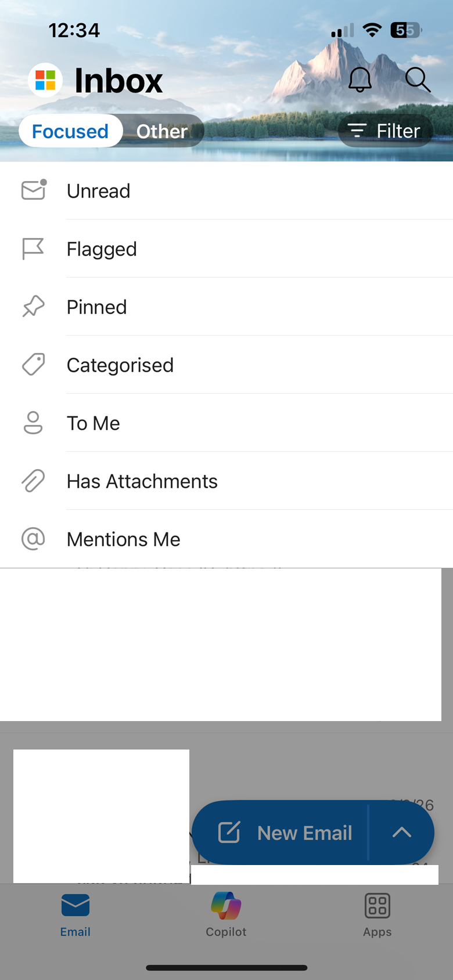Switch to the Other inbox
Image resolution: width=453 pixels, height=980 pixels.
pos(162,131)
